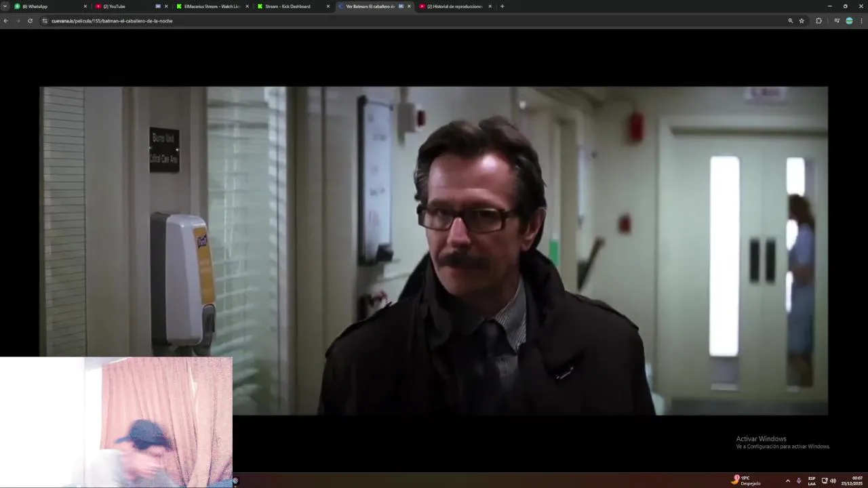Close the Kick Dashboard tab
This screenshot has width=868, height=488.
(x=328, y=6)
